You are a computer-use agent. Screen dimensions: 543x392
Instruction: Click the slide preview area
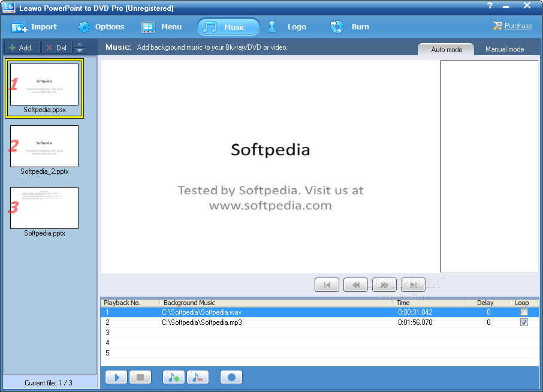[x=270, y=167]
